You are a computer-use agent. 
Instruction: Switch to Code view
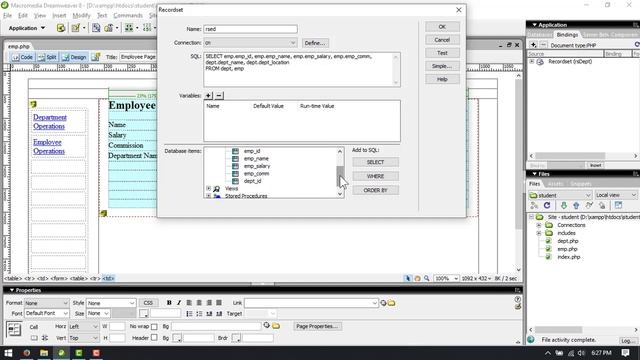(22, 57)
